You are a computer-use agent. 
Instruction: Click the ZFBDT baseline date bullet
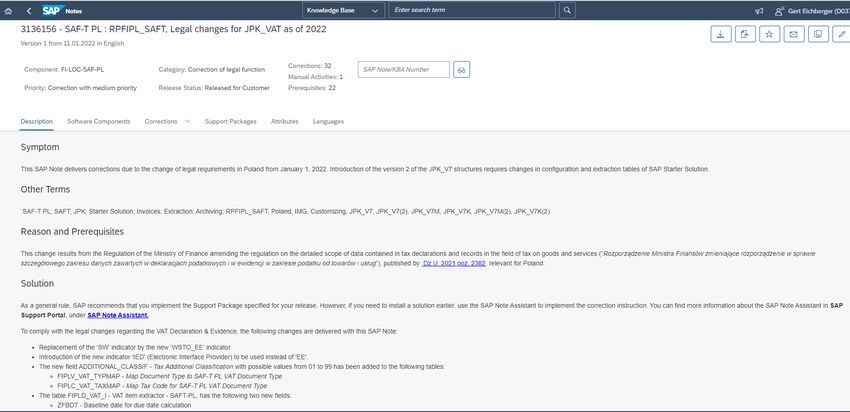click(x=124, y=405)
